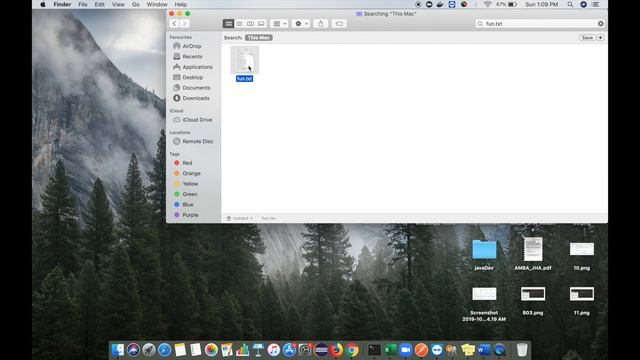Open App Store from the Dock
640x360 pixels.
pos(289,350)
